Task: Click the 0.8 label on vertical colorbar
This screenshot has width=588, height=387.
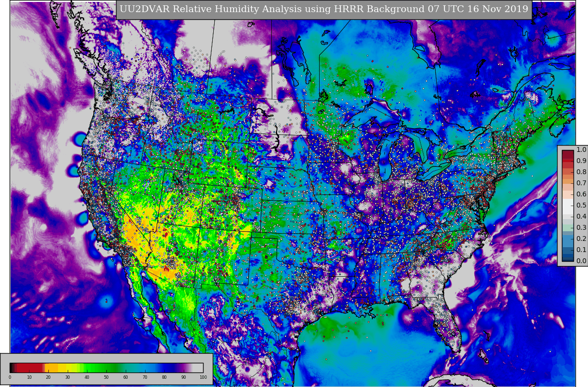Action: (581, 172)
